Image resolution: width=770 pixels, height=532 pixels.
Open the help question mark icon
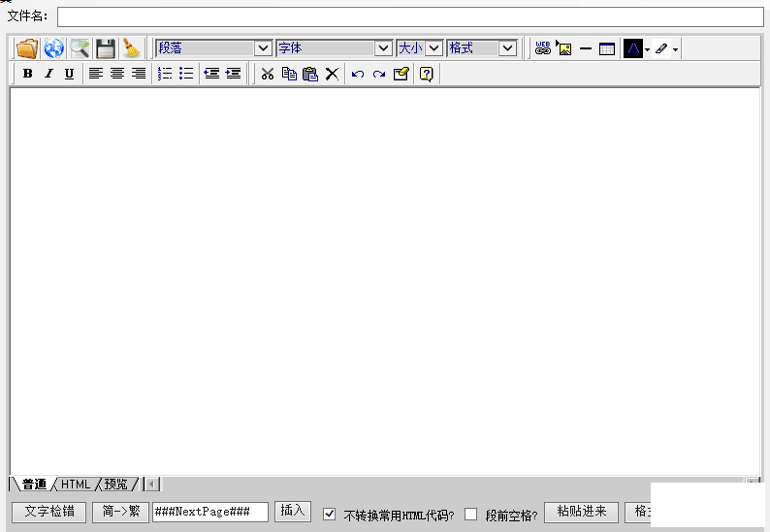427,74
